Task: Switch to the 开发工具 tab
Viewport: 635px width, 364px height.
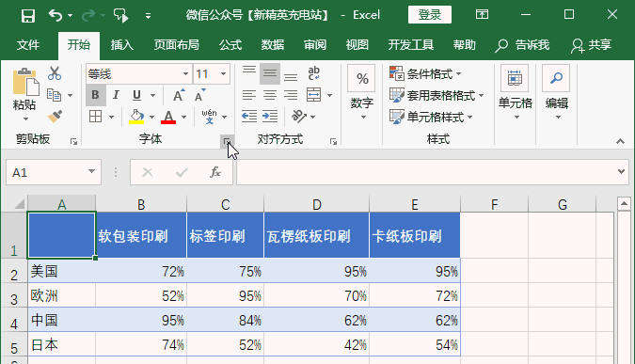Action: (411, 44)
